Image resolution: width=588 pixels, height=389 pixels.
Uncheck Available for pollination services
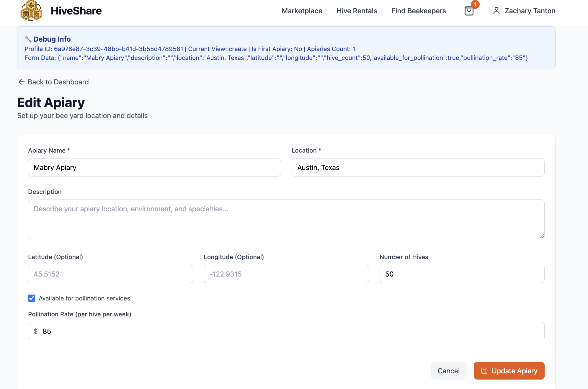coord(32,298)
